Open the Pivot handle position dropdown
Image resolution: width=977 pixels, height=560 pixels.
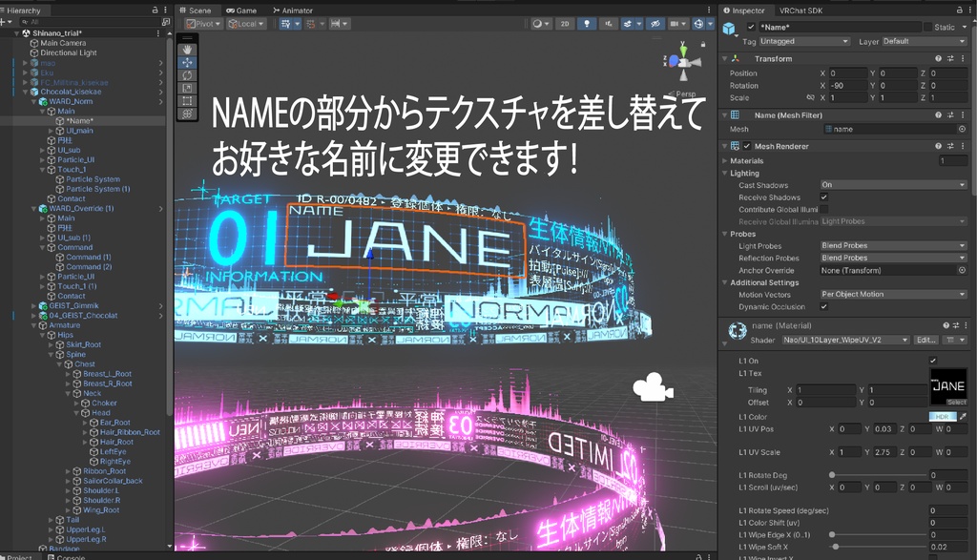click(203, 24)
